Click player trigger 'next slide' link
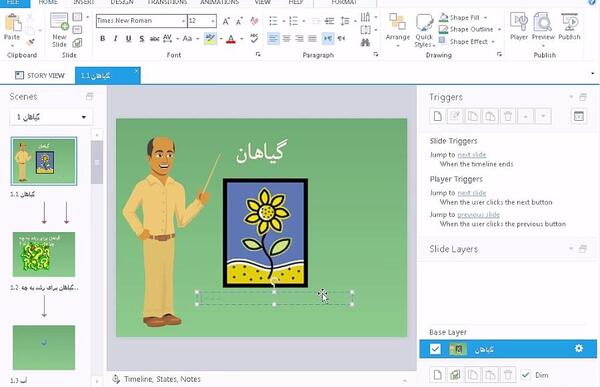600x387 pixels. (472, 193)
